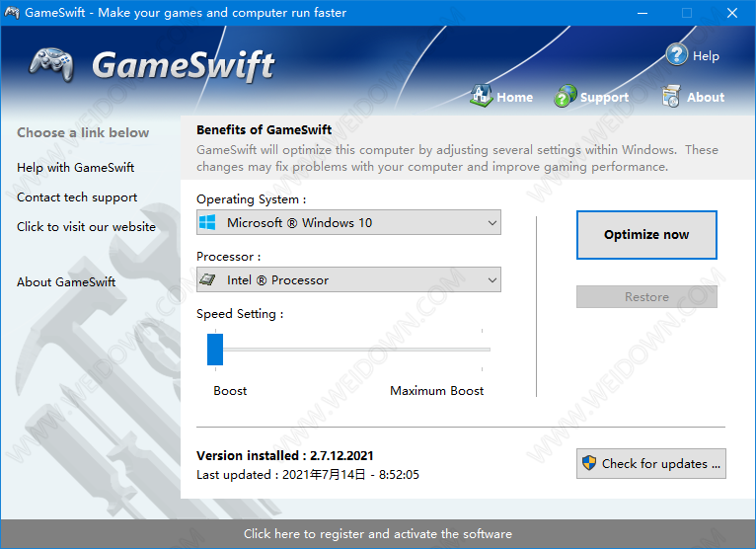Image resolution: width=756 pixels, height=549 pixels.
Task: Expand the Processor dropdown arrow
Action: pyautogui.click(x=491, y=279)
